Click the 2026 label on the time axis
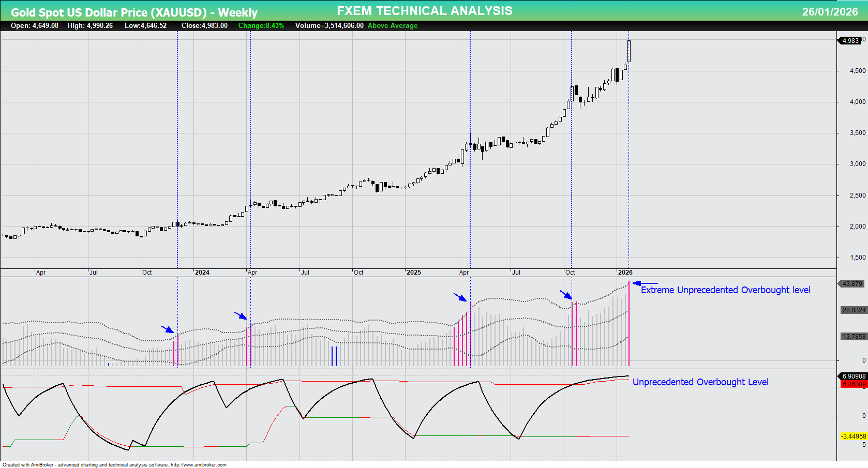The height and width of the screenshot is (468, 868). click(625, 272)
